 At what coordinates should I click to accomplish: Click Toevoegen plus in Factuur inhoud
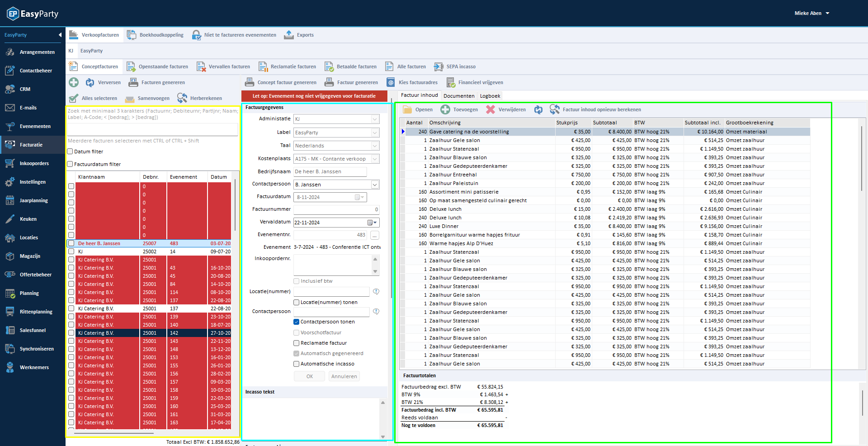point(445,109)
